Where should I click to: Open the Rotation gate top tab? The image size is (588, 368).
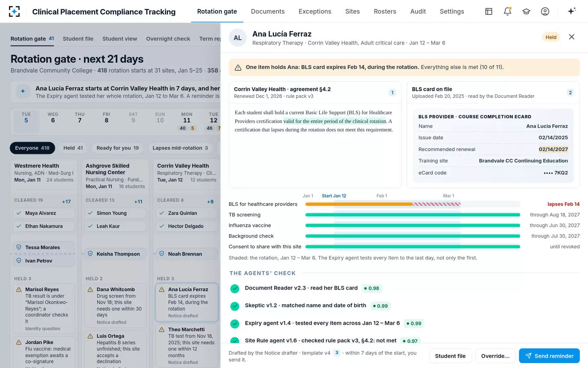coord(217,11)
